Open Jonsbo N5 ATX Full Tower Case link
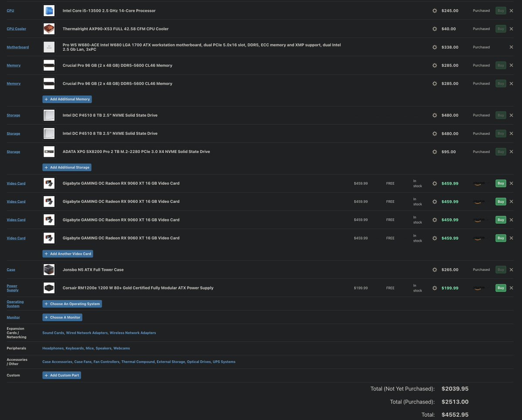The width and height of the screenshot is (522, 420). tap(93, 270)
